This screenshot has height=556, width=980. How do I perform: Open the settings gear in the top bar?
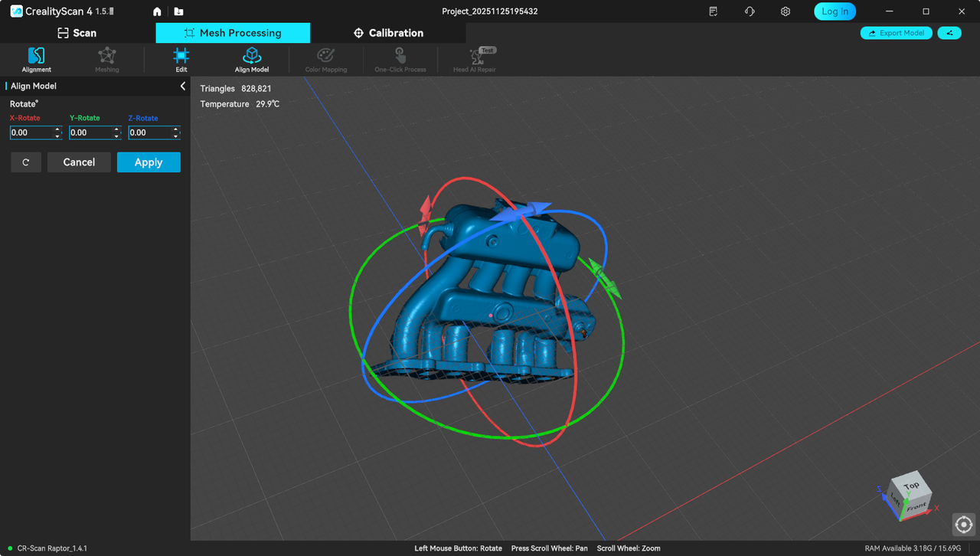785,11
